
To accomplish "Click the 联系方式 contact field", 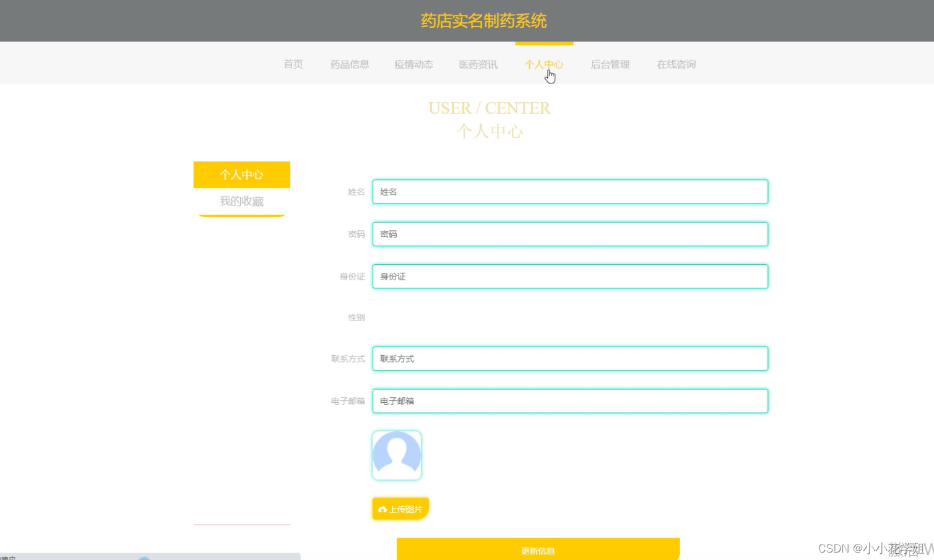I will click(x=569, y=358).
